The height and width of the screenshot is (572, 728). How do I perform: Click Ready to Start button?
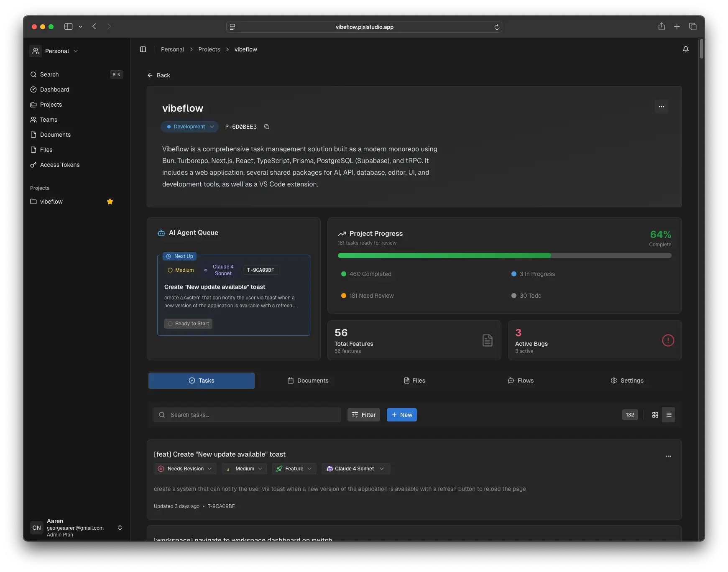coord(188,324)
